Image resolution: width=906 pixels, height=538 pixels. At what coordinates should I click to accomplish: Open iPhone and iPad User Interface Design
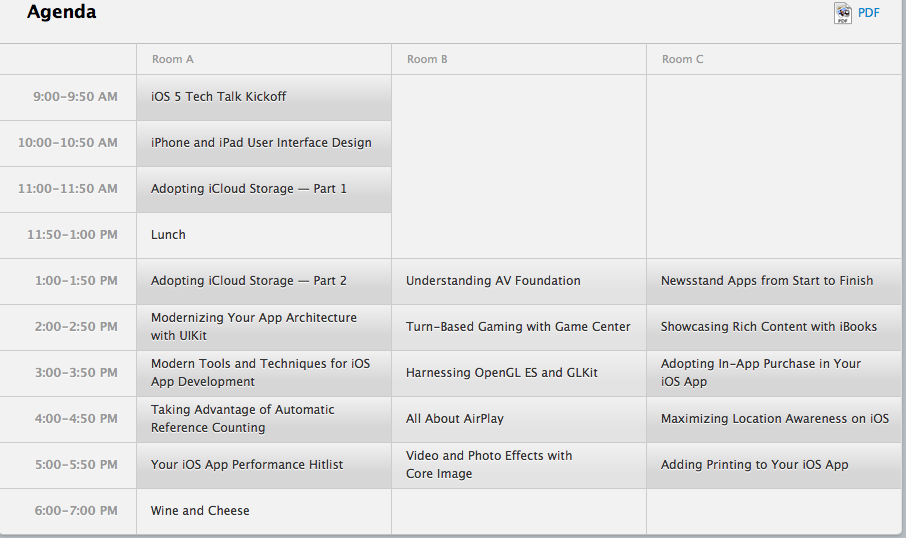tap(264, 143)
